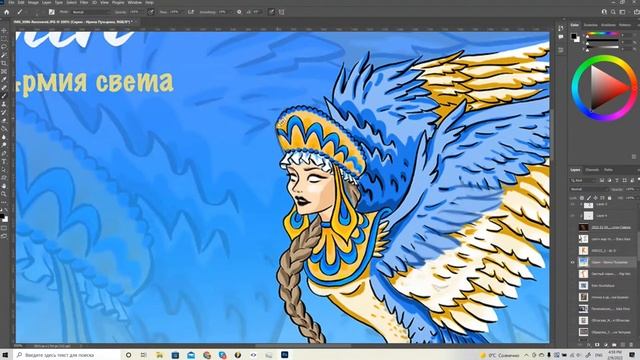Select the Move tool
This screenshot has width=640, height=360.
[4, 31]
